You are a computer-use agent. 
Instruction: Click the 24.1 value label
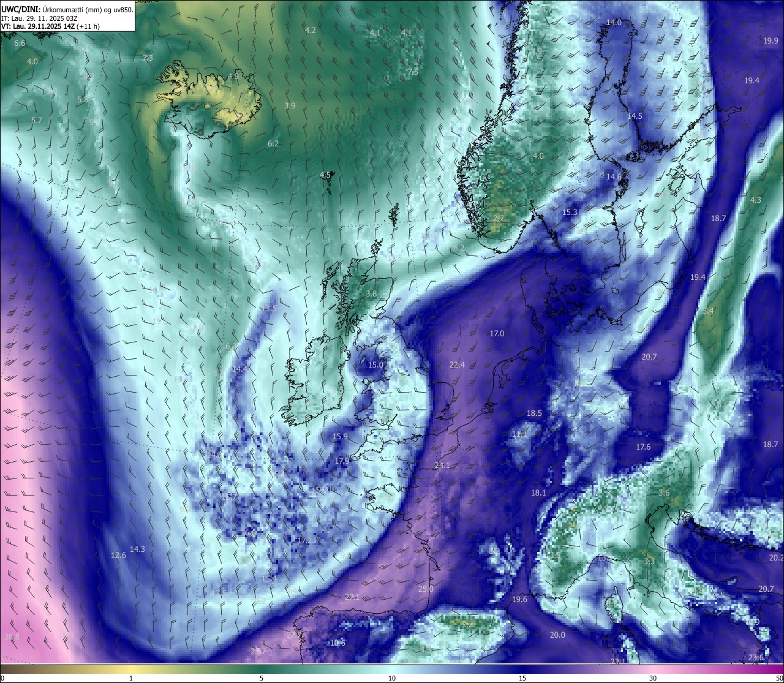tap(442, 465)
